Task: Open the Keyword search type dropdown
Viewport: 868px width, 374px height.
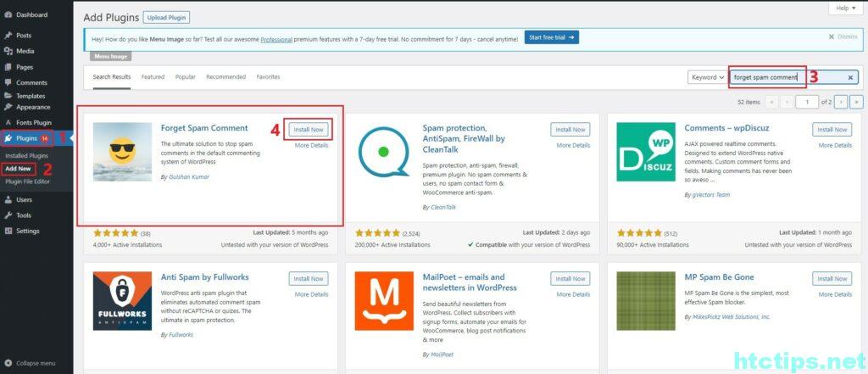Action: click(708, 77)
